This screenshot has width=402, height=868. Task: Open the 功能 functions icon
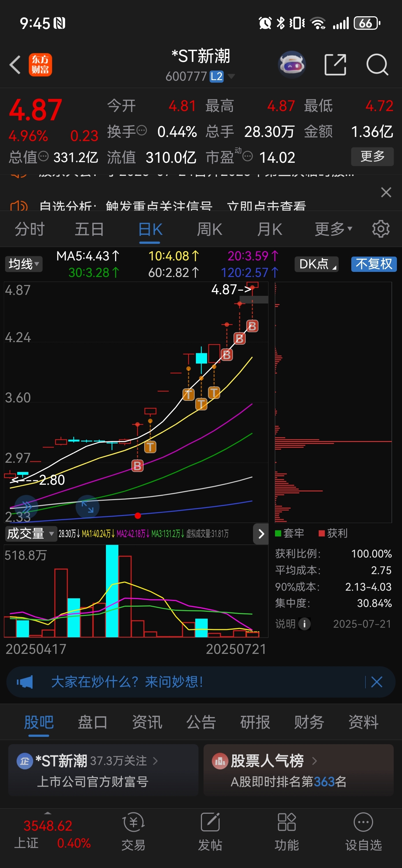(287, 822)
